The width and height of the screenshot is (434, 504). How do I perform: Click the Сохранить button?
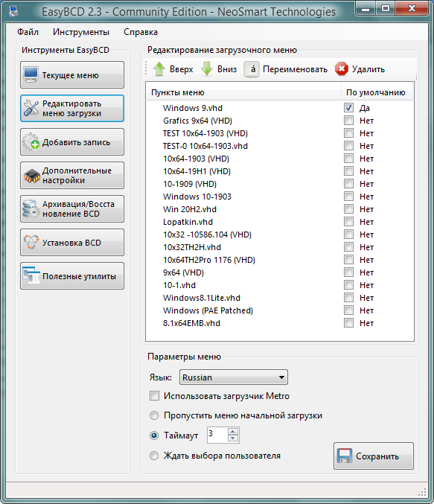[x=374, y=456]
